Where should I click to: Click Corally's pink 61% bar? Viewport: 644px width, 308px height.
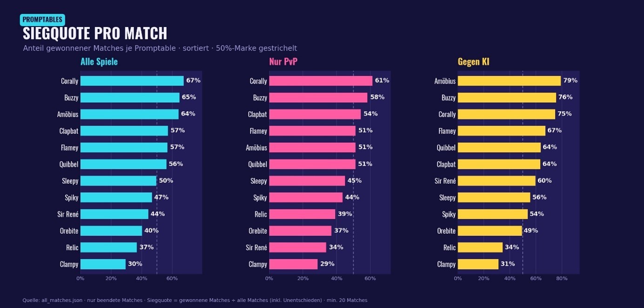(321, 81)
